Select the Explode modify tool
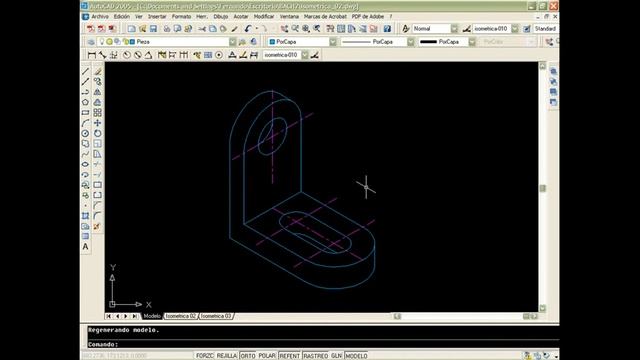Image resolution: width=640 pixels, height=360 pixels. click(x=98, y=226)
